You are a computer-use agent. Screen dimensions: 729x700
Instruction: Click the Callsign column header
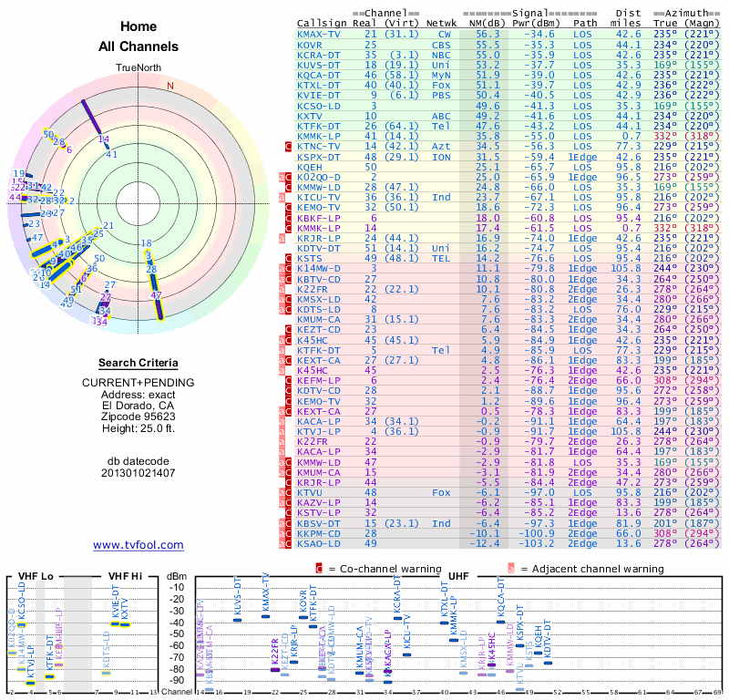(322, 24)
